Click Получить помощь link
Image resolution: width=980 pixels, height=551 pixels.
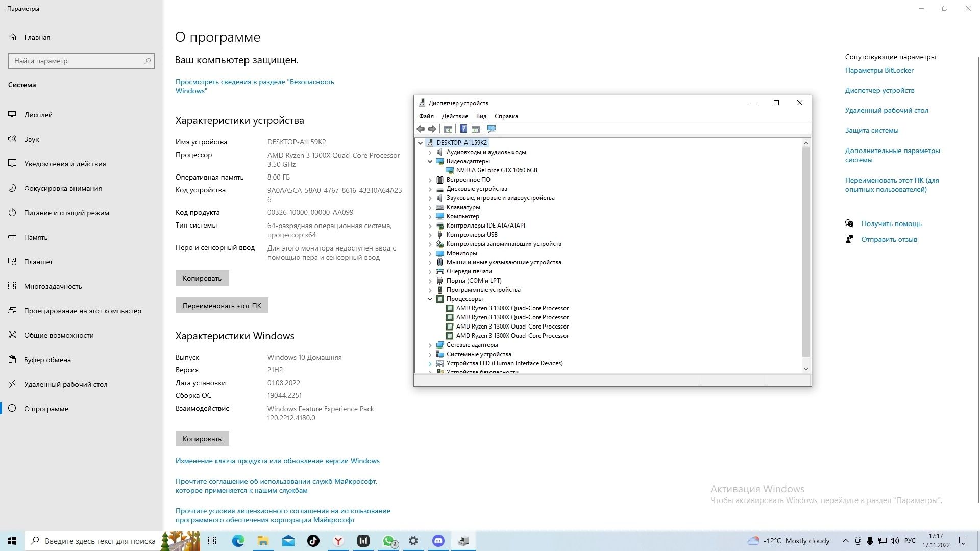891,223
